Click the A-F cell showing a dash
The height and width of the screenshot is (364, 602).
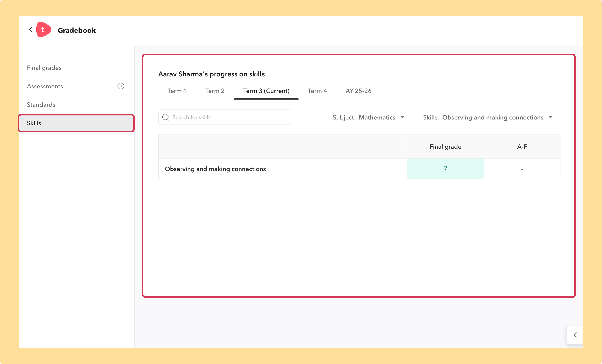click(x=522, y=169)
